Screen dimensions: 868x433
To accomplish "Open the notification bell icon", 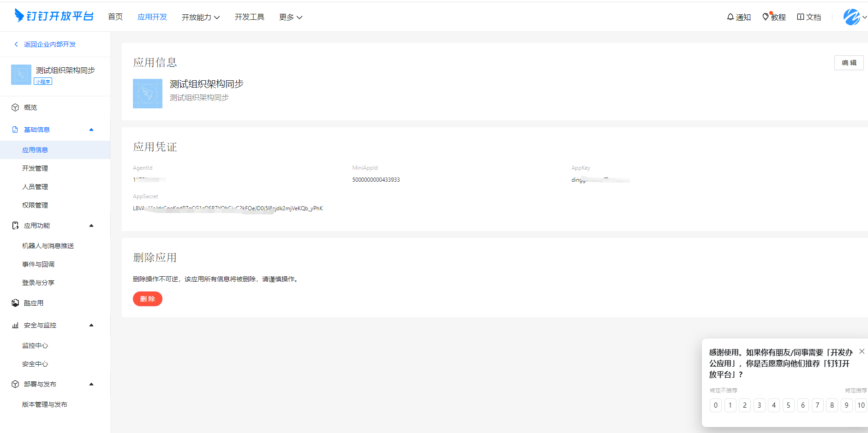I will (x=730, y=17).
